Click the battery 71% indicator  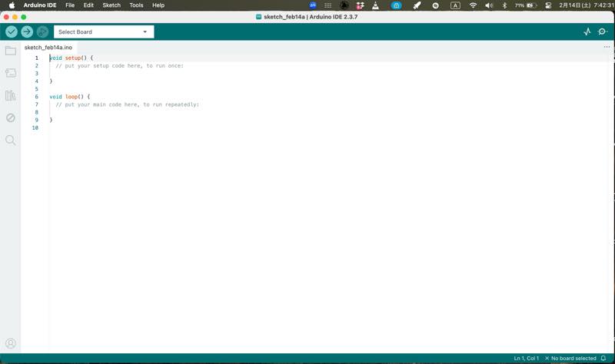526,5
